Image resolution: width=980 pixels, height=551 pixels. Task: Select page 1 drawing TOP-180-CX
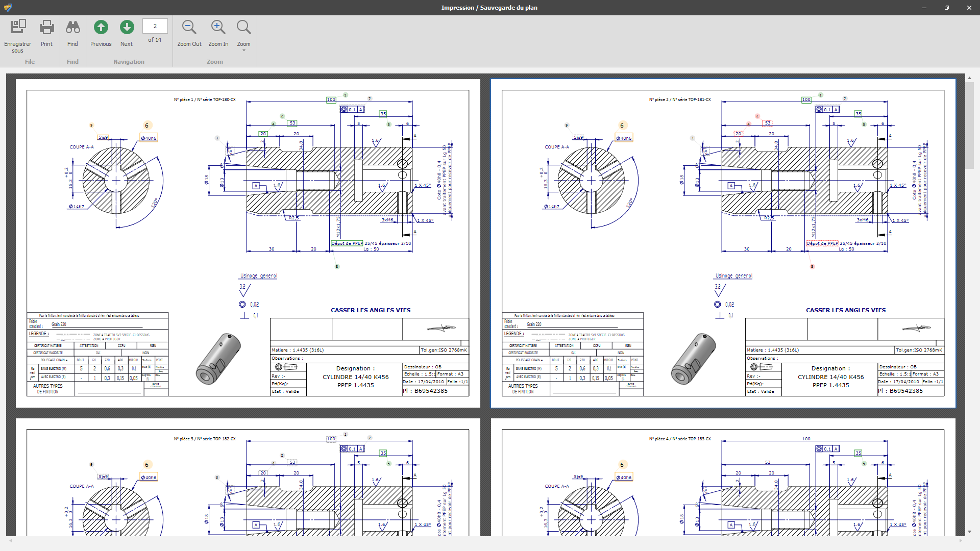click(248, 243)
